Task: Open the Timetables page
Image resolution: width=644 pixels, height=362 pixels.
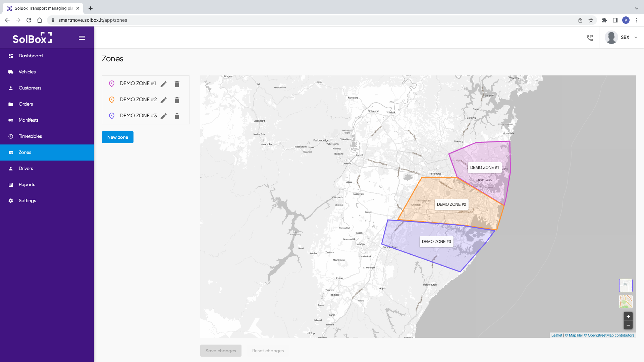Action: [47, 136]
